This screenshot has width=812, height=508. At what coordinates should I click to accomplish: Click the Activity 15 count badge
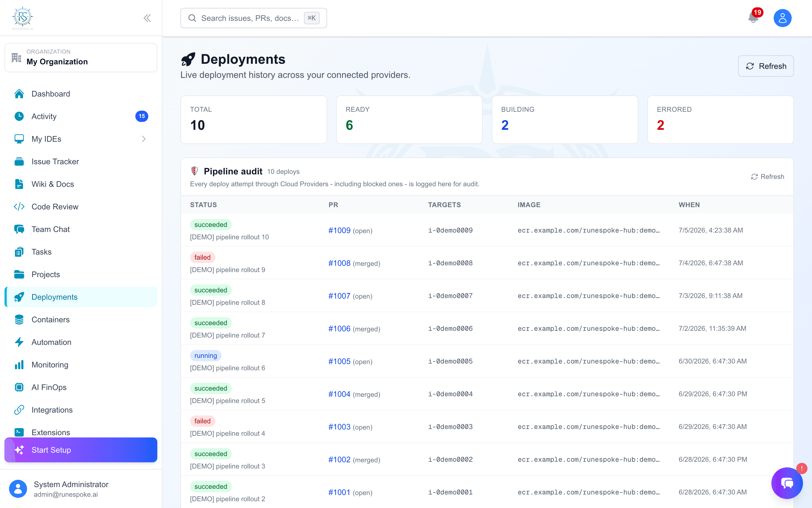(142, 116)
